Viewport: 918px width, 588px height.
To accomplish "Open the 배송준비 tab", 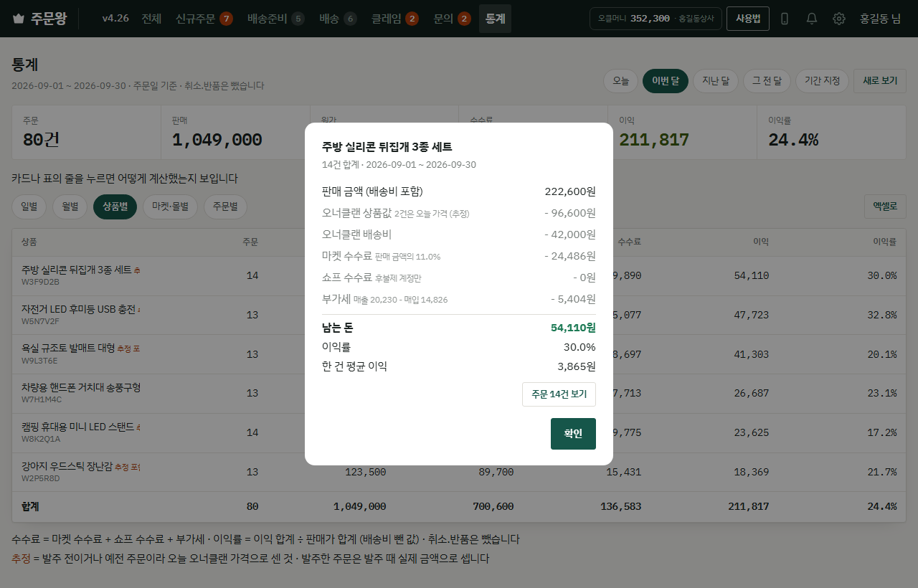I will pos(276,19).
